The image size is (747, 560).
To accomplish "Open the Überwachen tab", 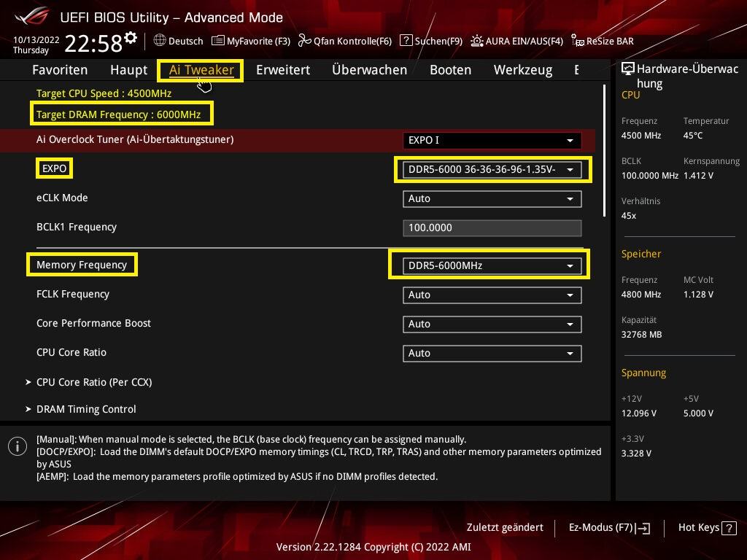I will tap(370, 70).
